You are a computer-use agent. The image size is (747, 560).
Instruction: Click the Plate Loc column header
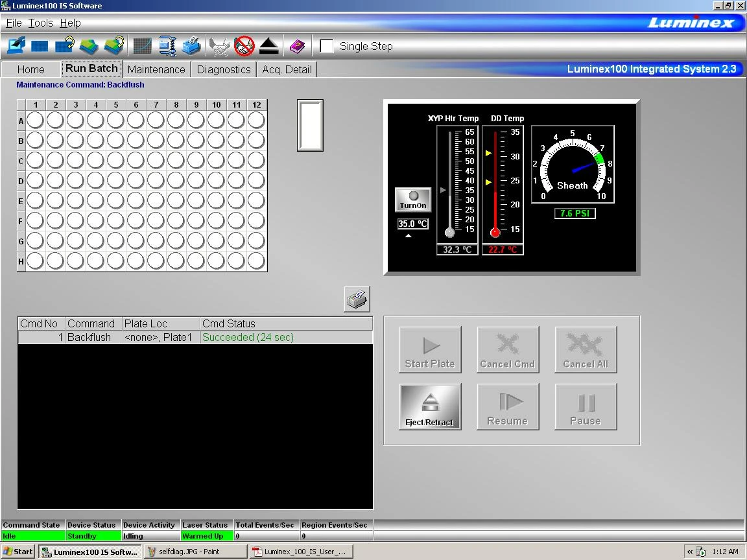tap(161, 324)
